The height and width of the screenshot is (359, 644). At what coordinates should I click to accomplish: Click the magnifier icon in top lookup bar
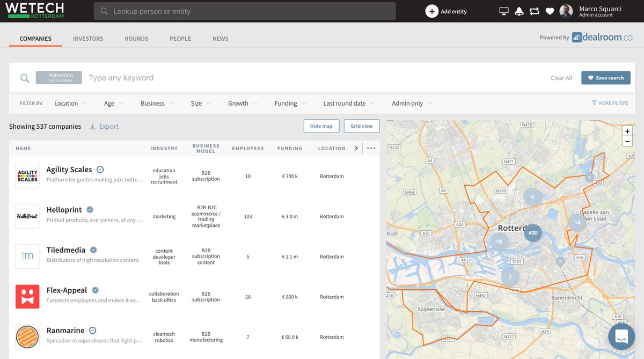[x=104, y=11]
